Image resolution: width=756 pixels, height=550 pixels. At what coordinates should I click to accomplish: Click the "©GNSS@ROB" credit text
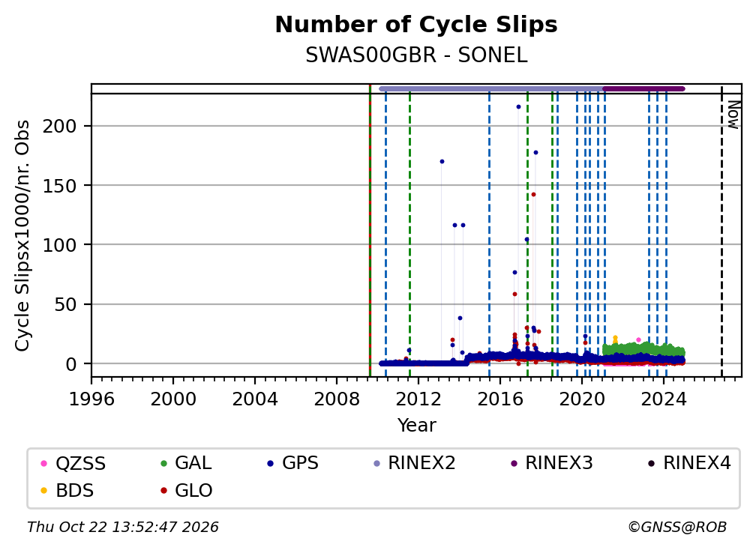pyautogui.click(x=677, y=527)
